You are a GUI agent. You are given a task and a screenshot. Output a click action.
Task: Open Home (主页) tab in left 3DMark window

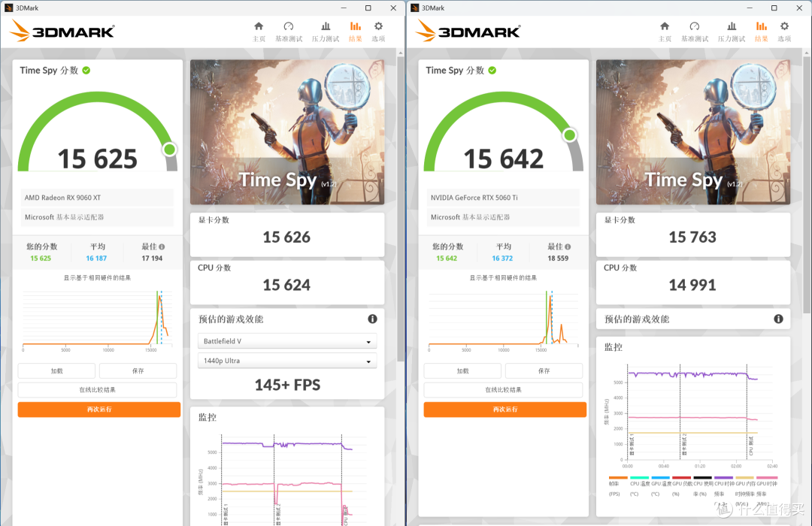[x=259, y=32]
